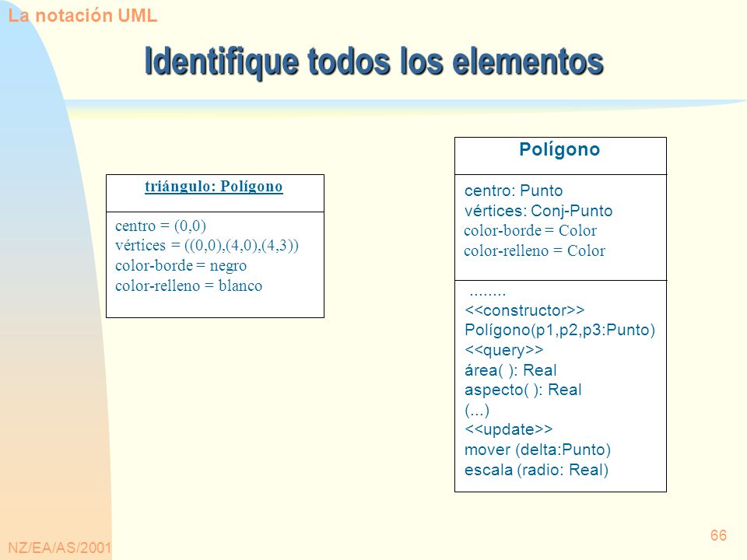Click the '(...)' ellipsis line
Screen dimensions: 747x560
(x=477, y=410)
